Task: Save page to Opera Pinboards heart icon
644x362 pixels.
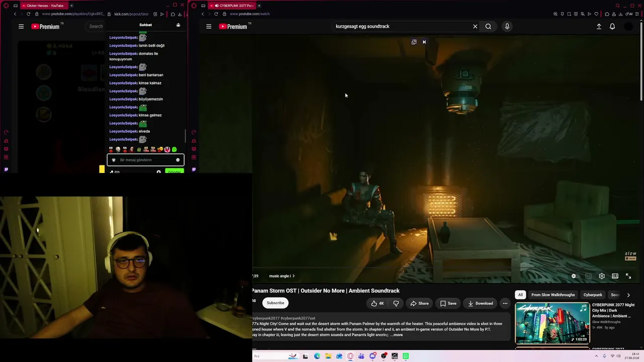Action: coord(596,14)
